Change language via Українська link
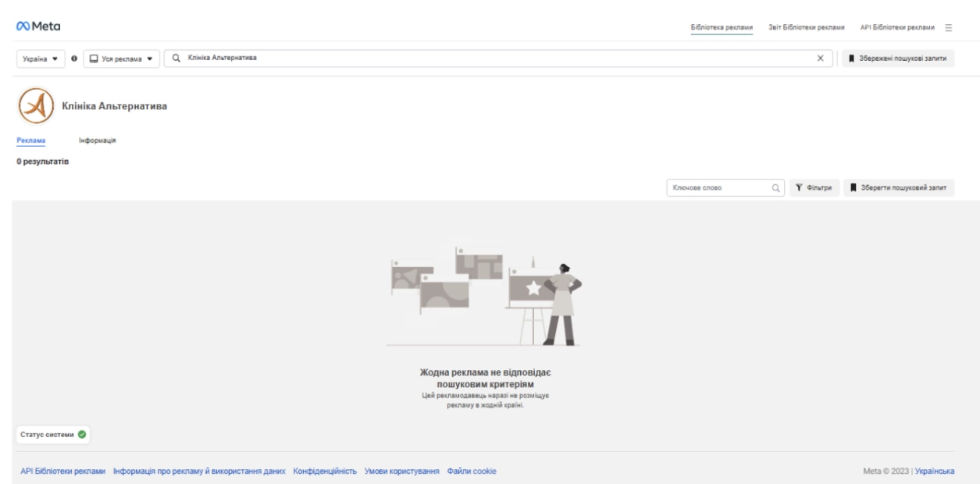The image size is (980, 484). [933, 471]
